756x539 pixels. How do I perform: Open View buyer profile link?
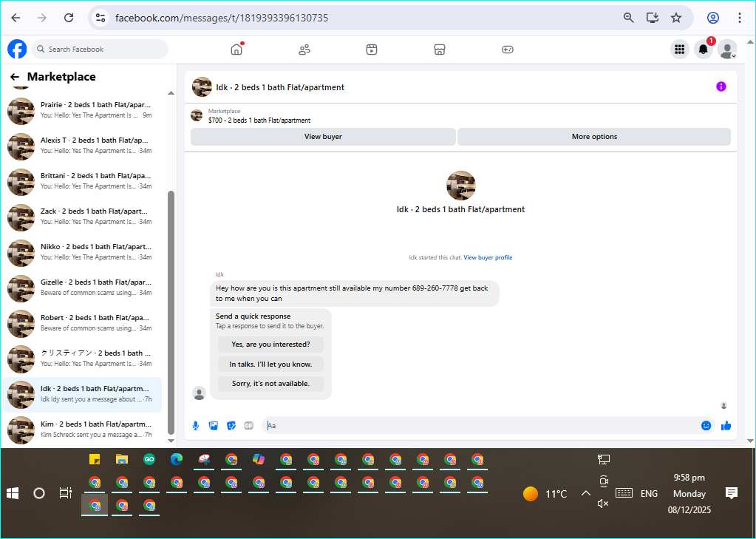click(x=488, y=257)
